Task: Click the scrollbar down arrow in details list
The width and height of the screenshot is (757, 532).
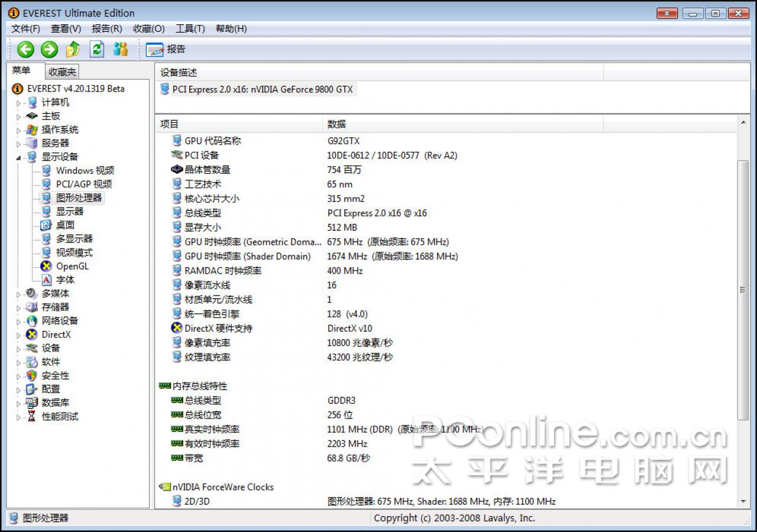Action: (x=743, y=502)
